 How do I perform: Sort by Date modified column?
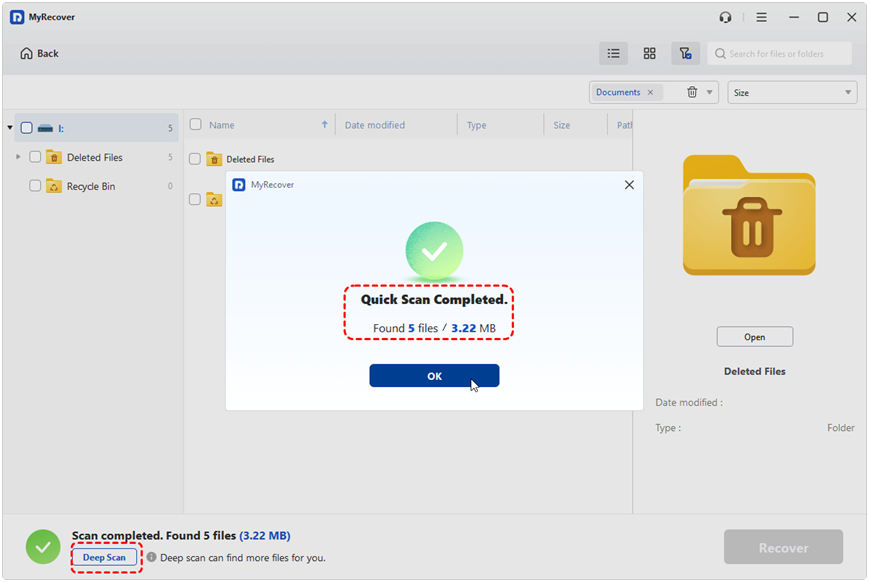(x=375, y=125)
